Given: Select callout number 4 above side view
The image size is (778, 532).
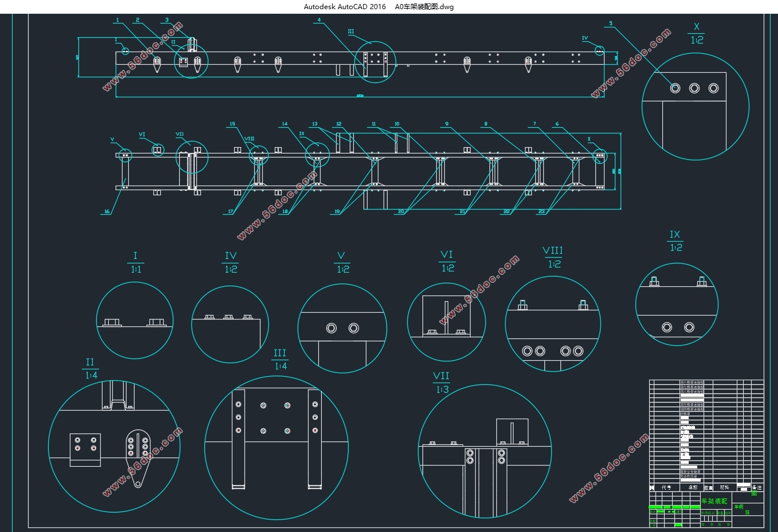Looking at the screenshot, I should coord(319,21).
